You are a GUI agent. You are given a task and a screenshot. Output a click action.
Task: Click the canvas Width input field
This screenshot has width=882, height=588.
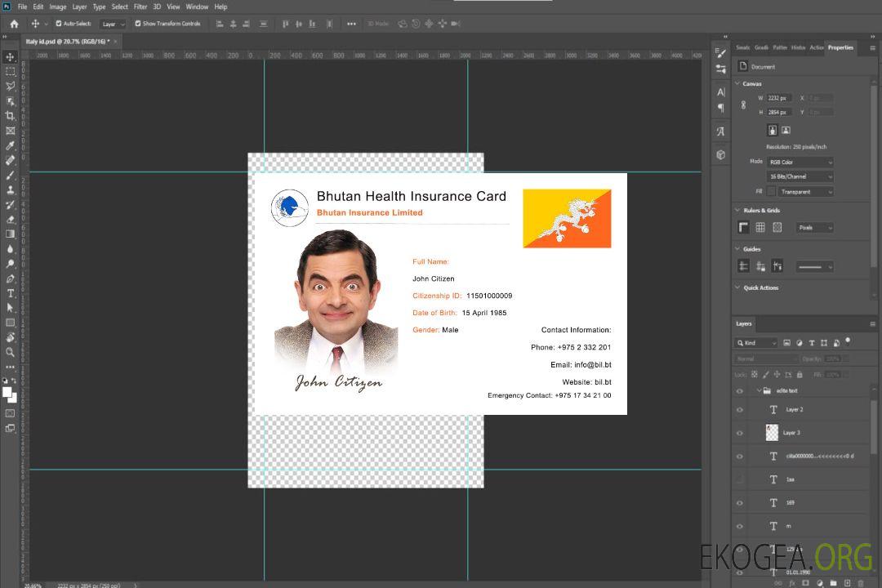(778, 98)
